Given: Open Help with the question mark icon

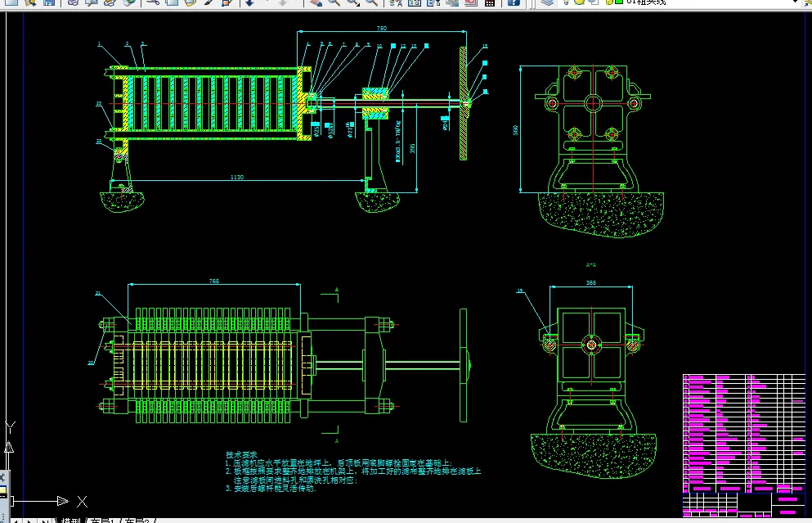Looking at the screenshot, I should [514, 2].
